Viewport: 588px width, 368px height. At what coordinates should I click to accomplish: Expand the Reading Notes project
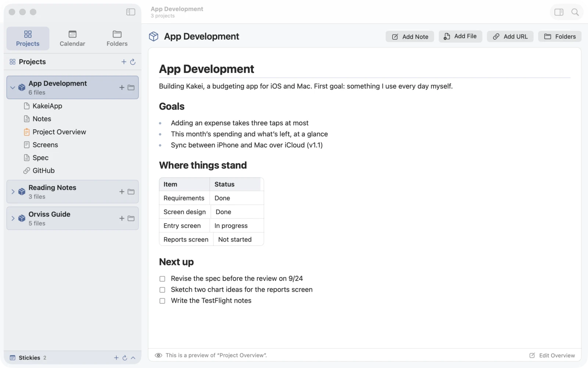[13, 192]
